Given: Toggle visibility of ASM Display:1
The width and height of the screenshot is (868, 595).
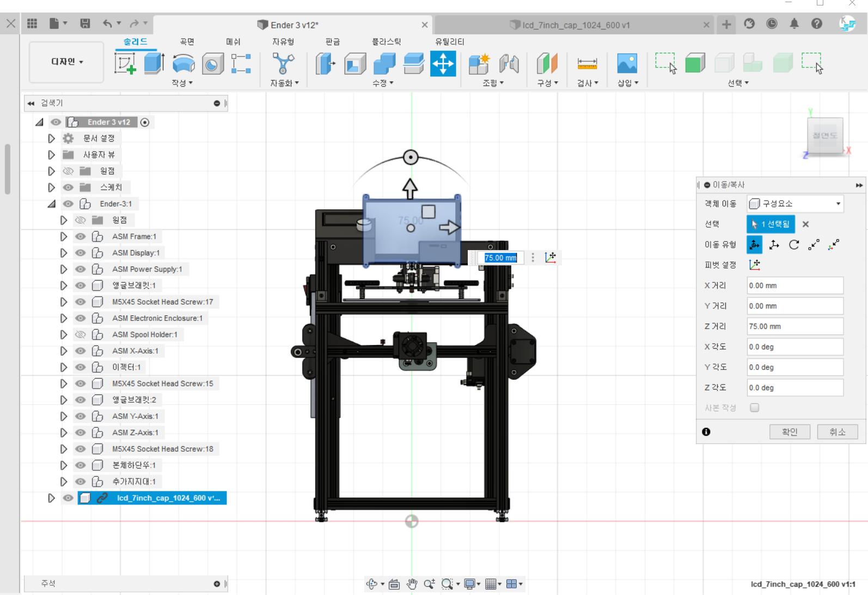Looking at the screenshot, I should point(81,253).
